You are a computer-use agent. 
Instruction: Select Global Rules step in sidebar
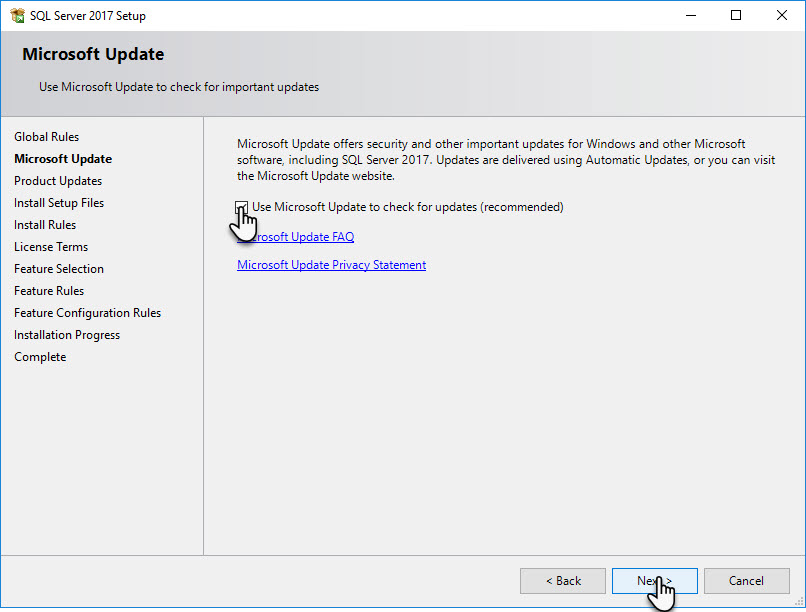click(46, 137)
